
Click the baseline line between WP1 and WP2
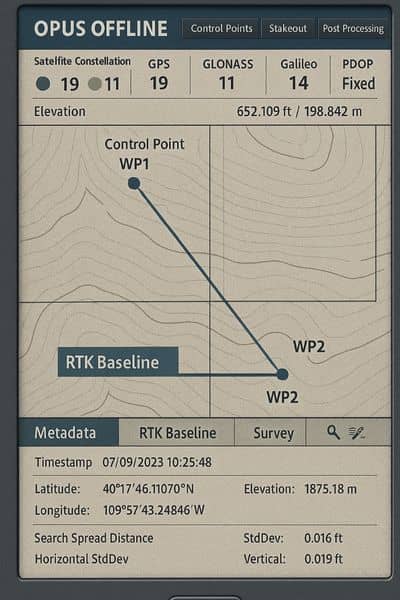pos(208,279)
